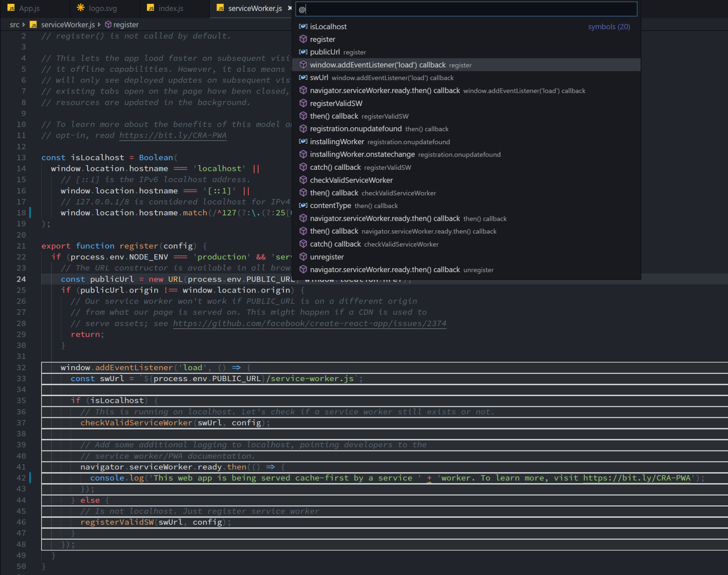Click registerValidSW call on line 46
This screenshot has width=728, height=575.
tap(117, 522)
